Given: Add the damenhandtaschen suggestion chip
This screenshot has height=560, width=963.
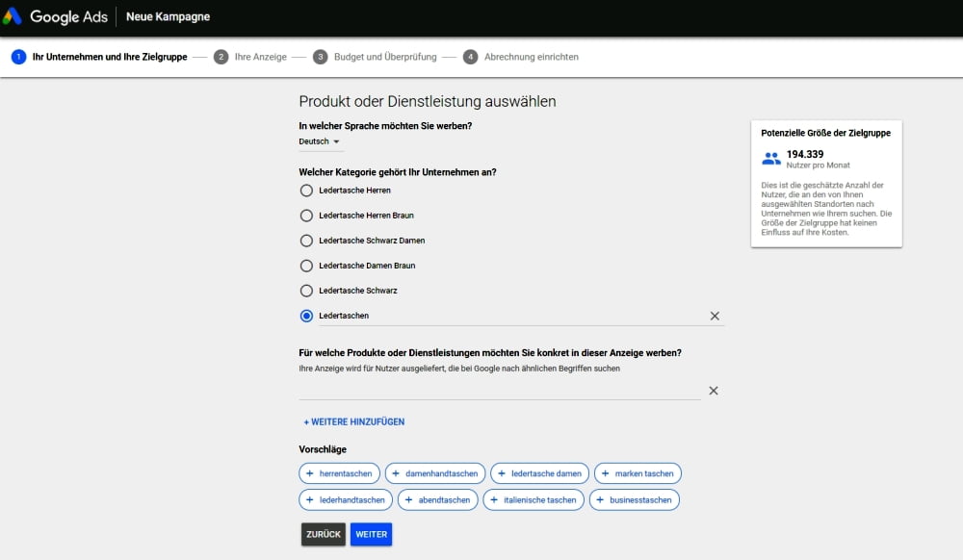Looking at the screenshot, I should point(435,473).
